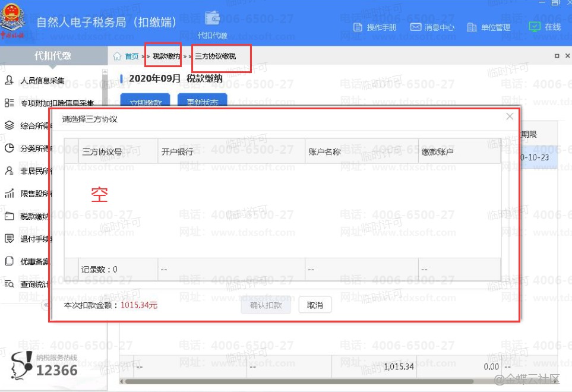Click the 综合所得 layers icon
The image size is (572, 392).
9,125
